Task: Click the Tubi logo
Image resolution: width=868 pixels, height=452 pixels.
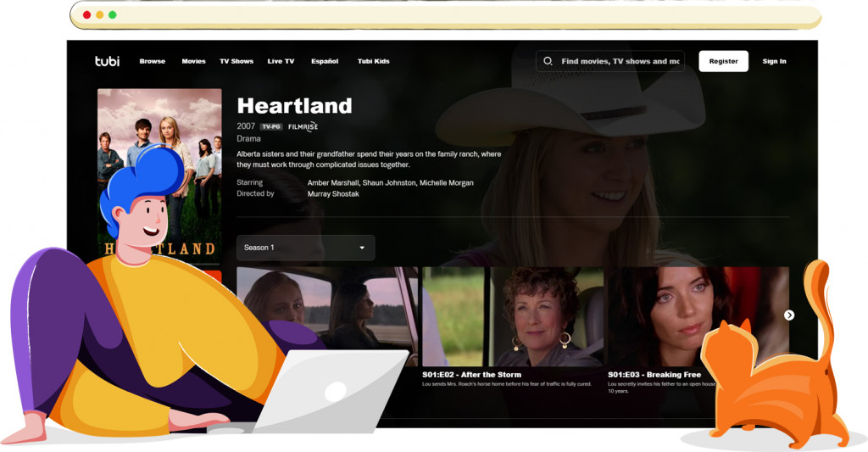Action: (x=107, y=61)
